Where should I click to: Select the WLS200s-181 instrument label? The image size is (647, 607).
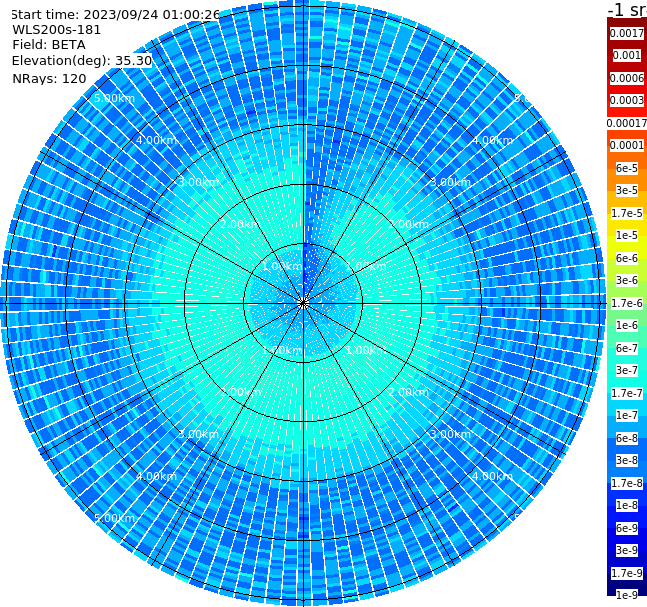pos(57,30)
